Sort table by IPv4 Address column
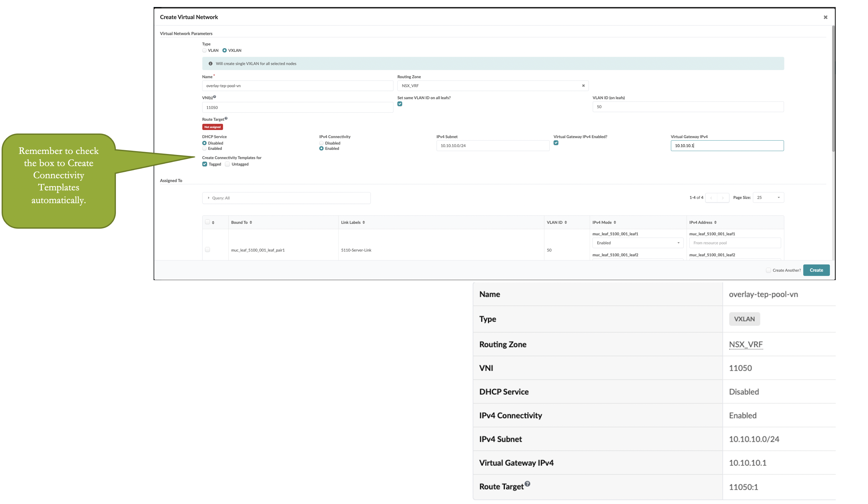868x504 pixels. click(715, 223)
